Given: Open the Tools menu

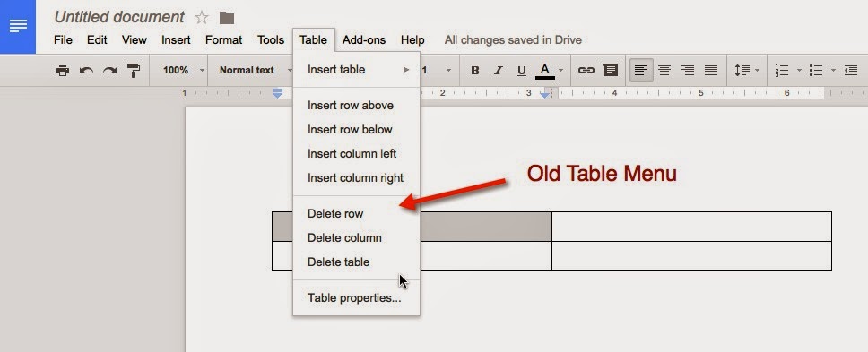Looking at the screenshot, I should click(271, 39).
